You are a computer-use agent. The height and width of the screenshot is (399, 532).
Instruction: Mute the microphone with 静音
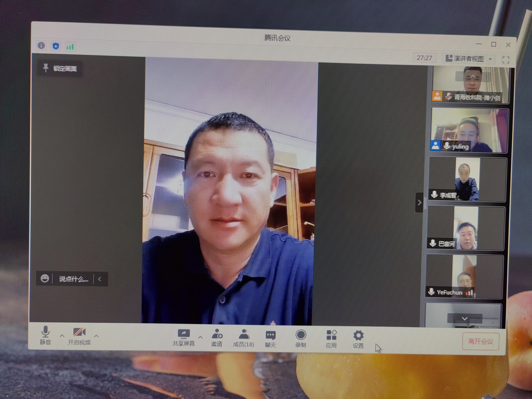(45, 335)
